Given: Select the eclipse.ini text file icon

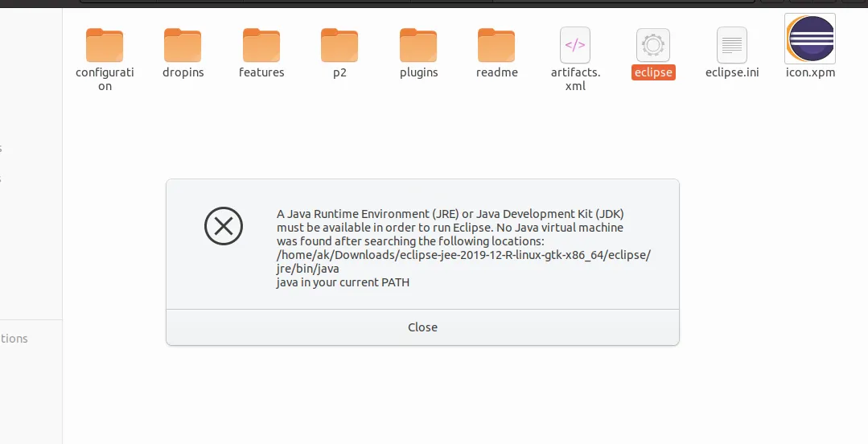Looking at the screenshot, I should click(x=732, y=45).
